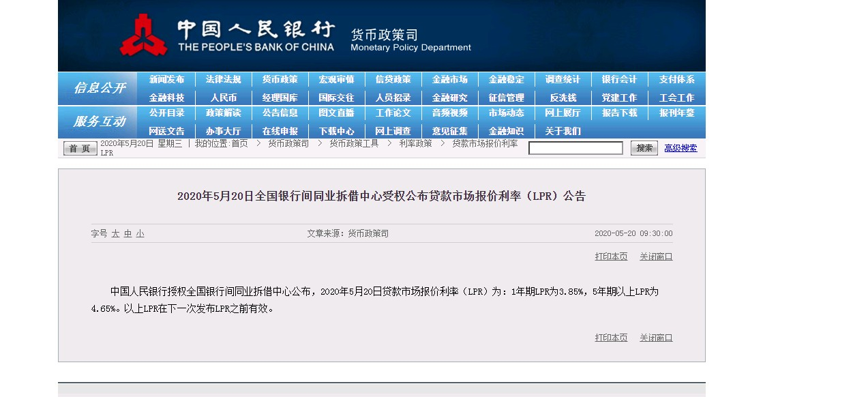Follow breadcrumb link 利率政策

coord(415,144)
